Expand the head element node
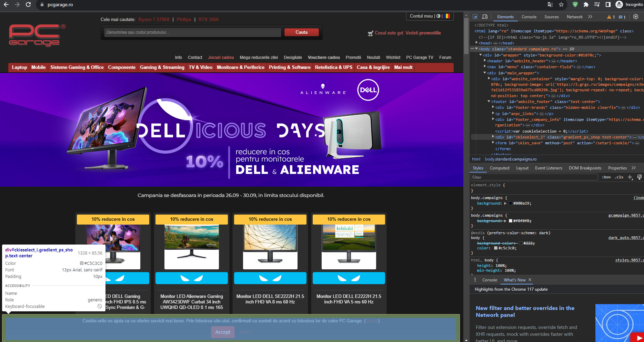The height and width of the screenshot is (342, 644). 477,43
